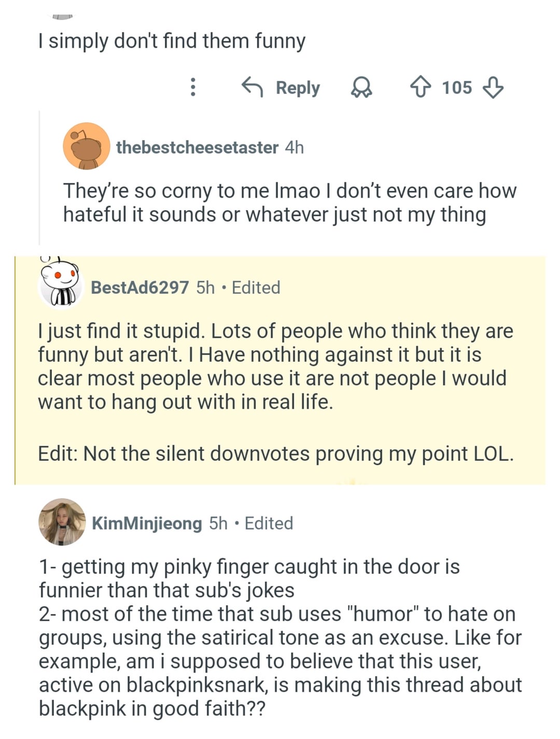This screenshot has width=560, height=739.
Task: Tap the "I simply don't find them funny" text
Action: point(172,41)
